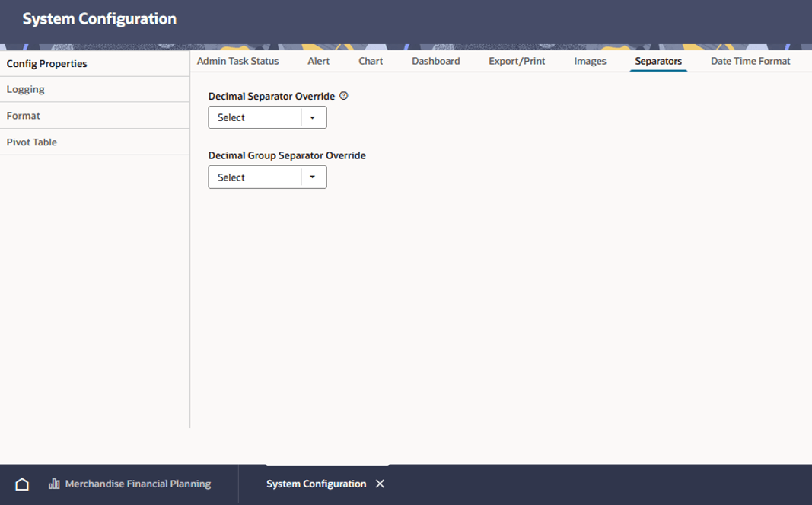Click the Decimal Group Separator Override label
The width and height of the screenshot is (812, 505).
coord(287,155)
